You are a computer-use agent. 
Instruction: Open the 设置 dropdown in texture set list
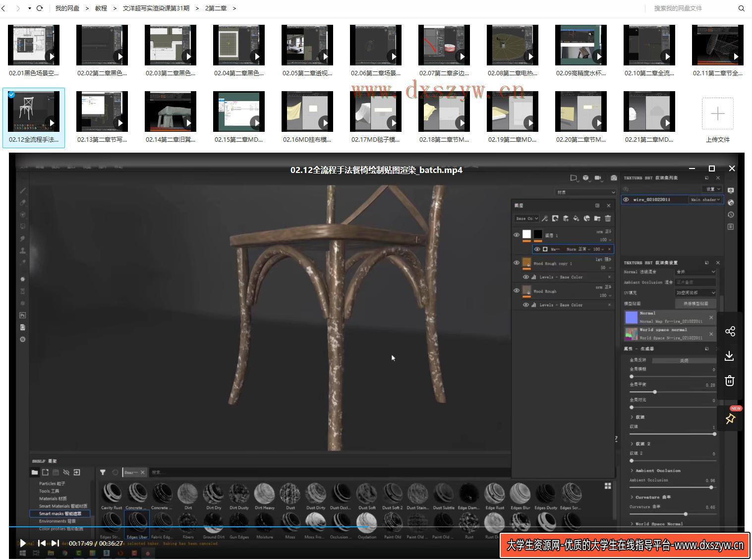pyautogui.click(x=713, y=189)
